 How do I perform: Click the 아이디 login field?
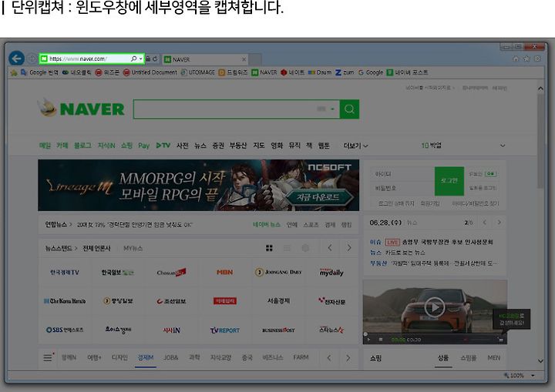[403, 174]
